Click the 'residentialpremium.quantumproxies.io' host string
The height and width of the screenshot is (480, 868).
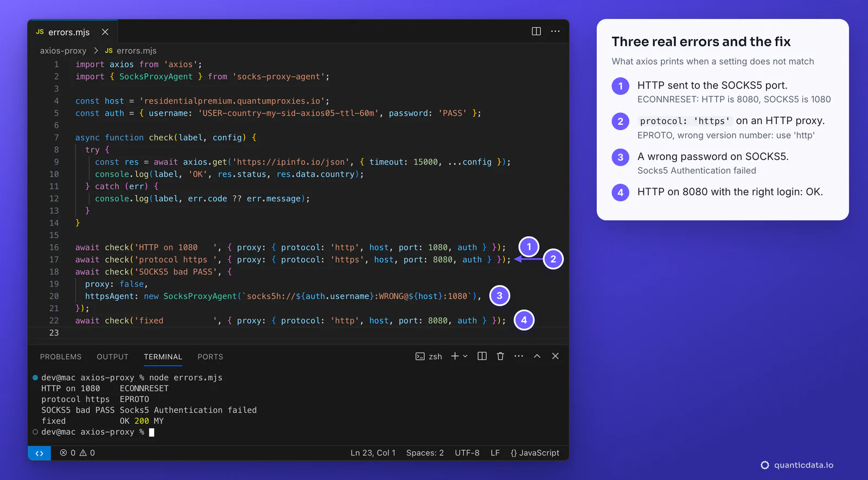232,101
